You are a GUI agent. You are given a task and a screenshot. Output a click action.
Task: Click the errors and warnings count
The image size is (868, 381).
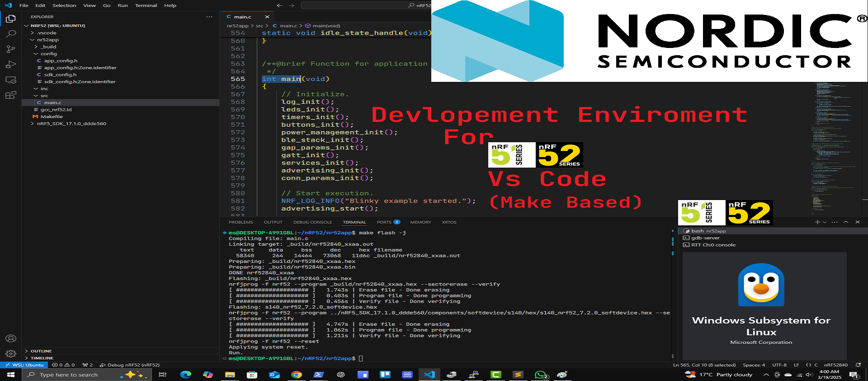pyautogui.click(x=63, y=365)
